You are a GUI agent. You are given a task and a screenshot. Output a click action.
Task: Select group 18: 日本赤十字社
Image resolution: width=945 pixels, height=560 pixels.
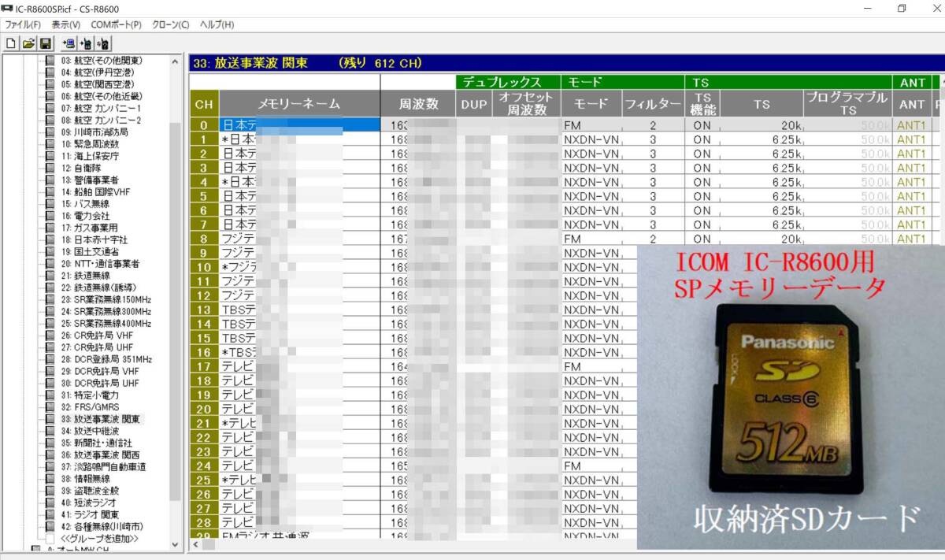click(x=94, y=239)
